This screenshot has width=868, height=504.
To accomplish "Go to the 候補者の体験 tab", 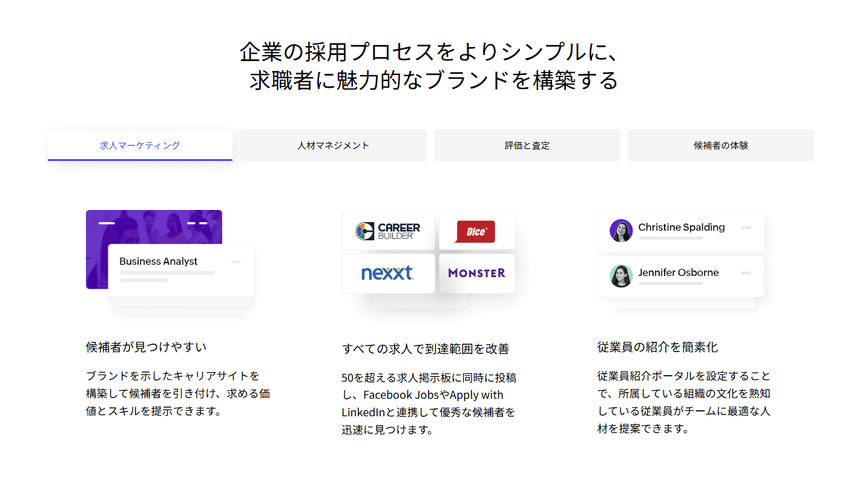I will (x=721, y=145).
